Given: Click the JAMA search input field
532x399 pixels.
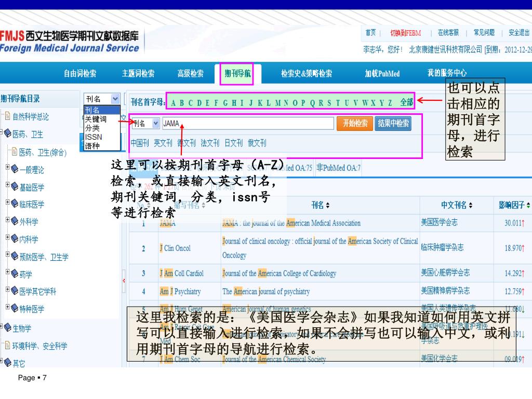Looking at the screenshot, I should tap(248, 124).
